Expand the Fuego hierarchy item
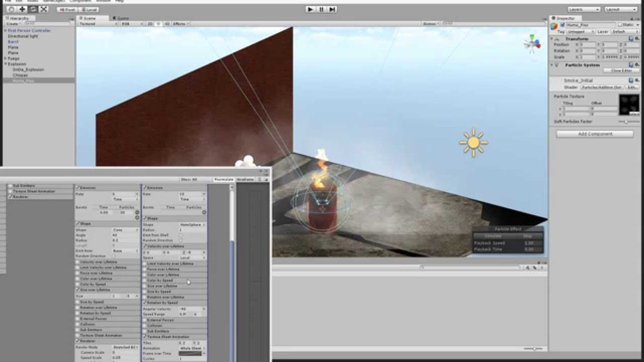This screenshot has width=644, height=362. point(6,58)
